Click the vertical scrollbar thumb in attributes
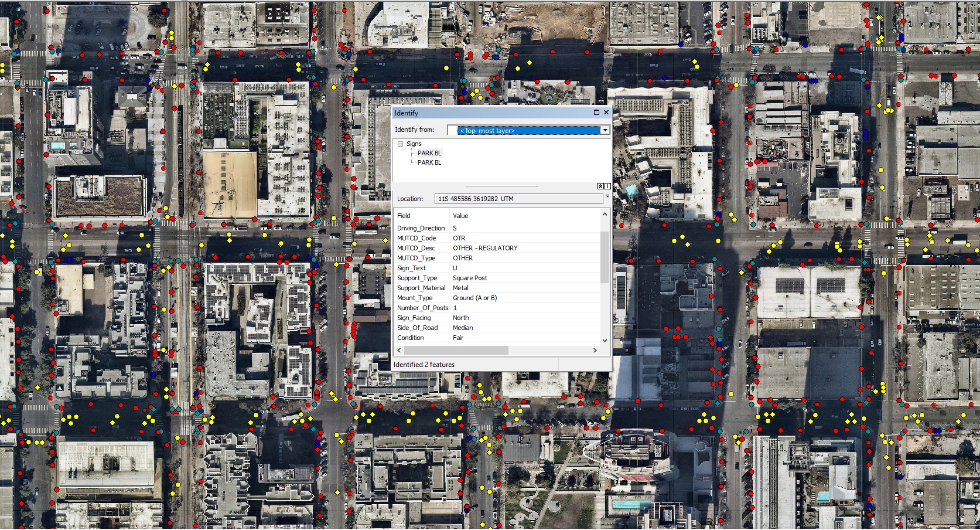This screenshot has height=530, width=980. (x=605, y=257)
